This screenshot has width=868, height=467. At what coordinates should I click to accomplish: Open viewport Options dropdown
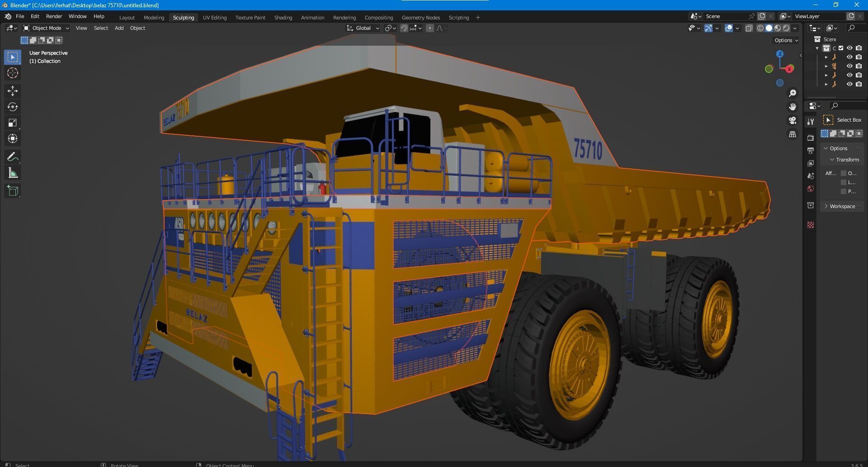pyautogui.click(x=786, y=40)
